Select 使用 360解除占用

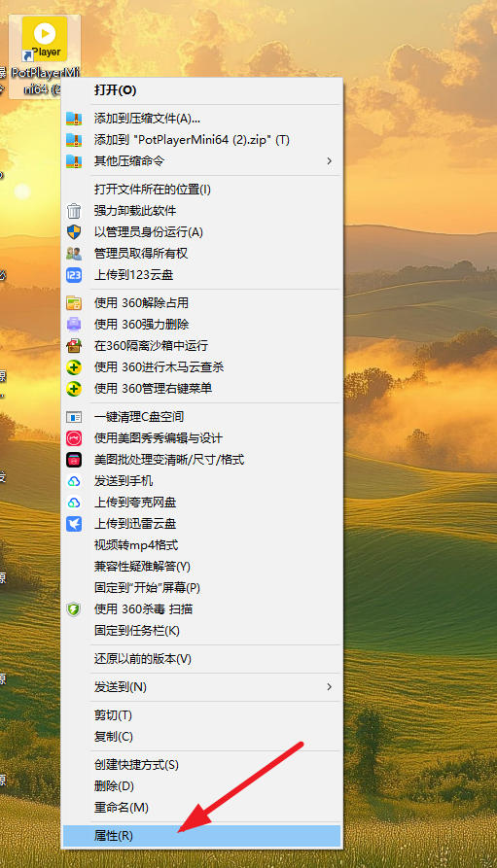click(x=201, y=303)
